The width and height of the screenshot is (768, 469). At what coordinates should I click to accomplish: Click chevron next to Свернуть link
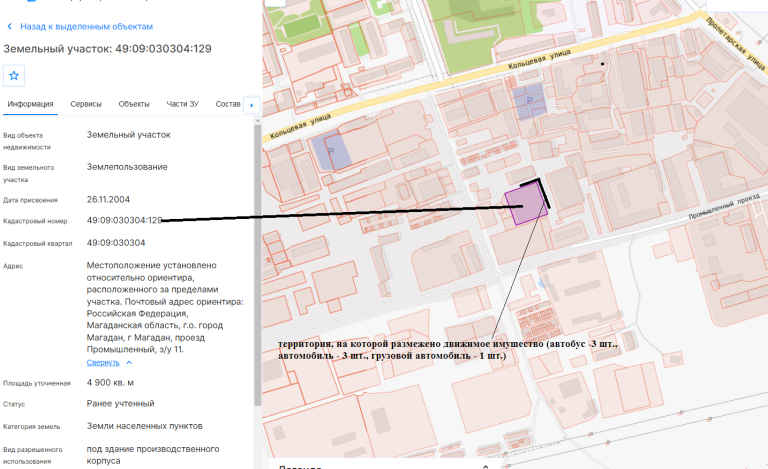coord(129,363)
